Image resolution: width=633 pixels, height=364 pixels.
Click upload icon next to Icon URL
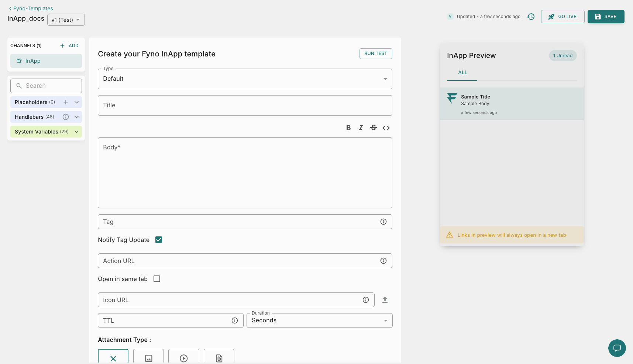(385, 300)
